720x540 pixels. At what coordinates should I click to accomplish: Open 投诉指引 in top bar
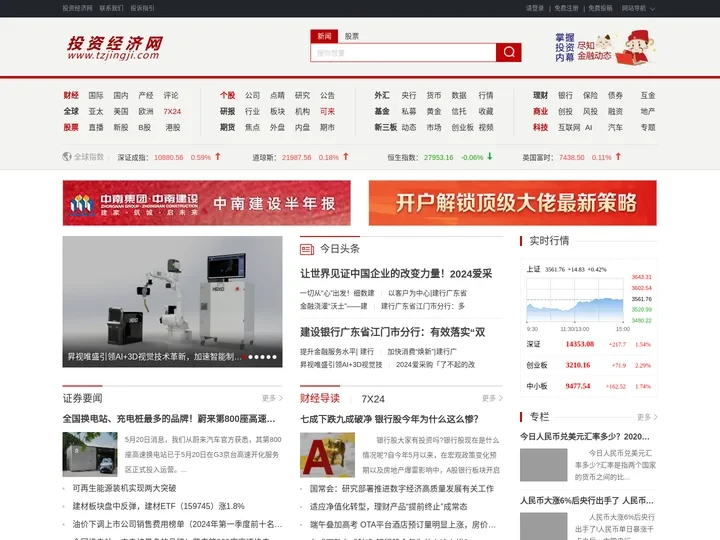pos(142,8)
